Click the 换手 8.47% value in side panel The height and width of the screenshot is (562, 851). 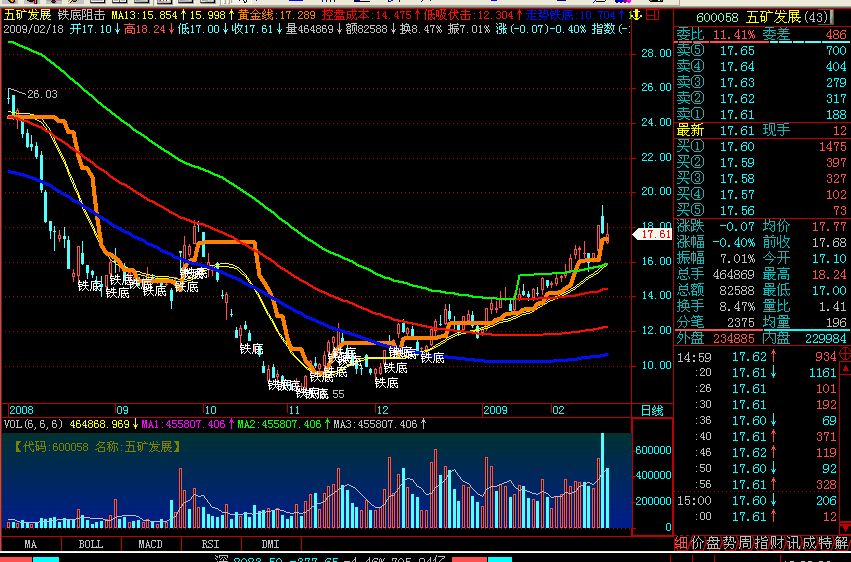click(737, 306)
